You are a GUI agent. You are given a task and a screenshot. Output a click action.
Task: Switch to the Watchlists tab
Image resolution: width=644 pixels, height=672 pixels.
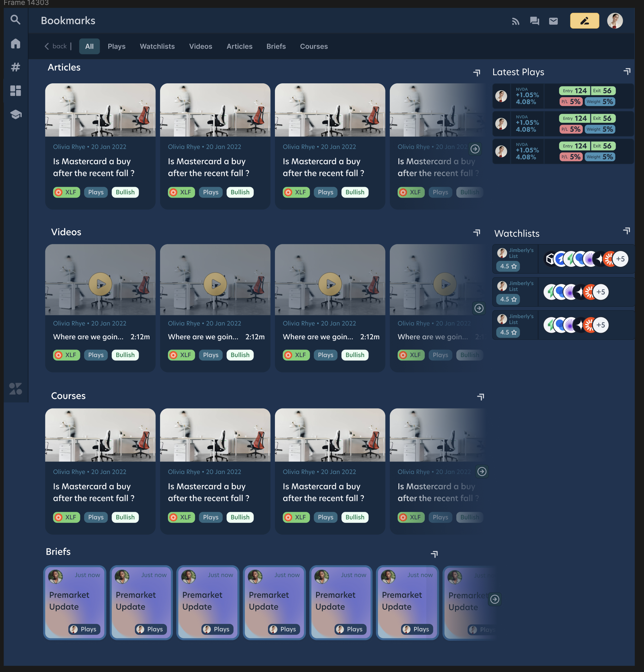[157, 46]
